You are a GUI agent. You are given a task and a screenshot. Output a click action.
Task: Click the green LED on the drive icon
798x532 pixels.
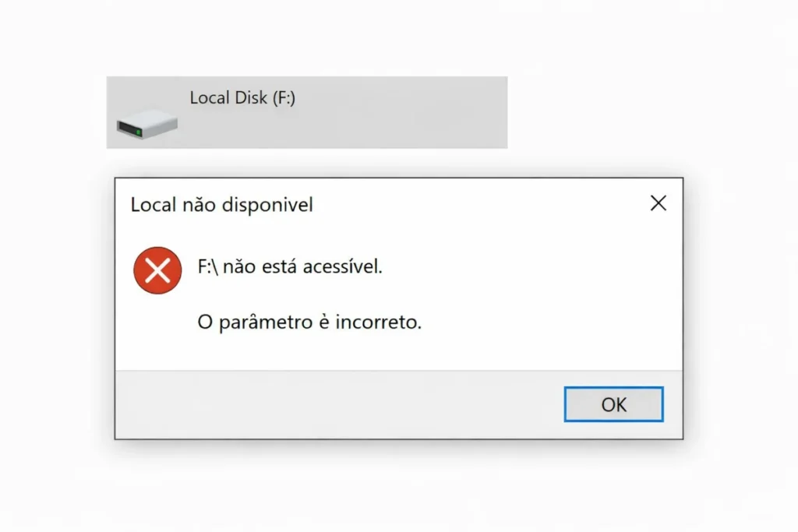pos(138,132)
